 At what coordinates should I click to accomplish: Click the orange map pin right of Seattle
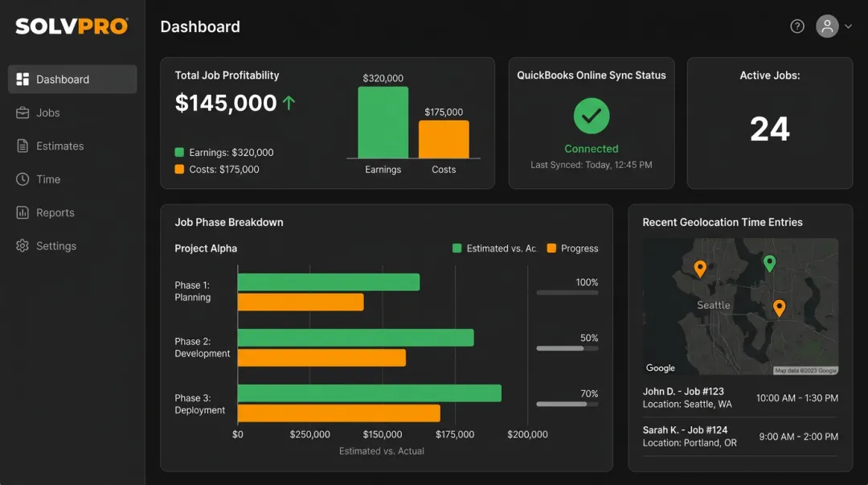click(779, 307)
